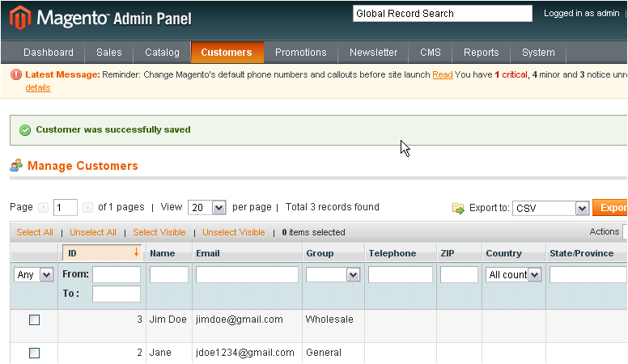This screenshot has width=628, height=364.
Task: Click the details link
Action: click(x=38, y=87)
